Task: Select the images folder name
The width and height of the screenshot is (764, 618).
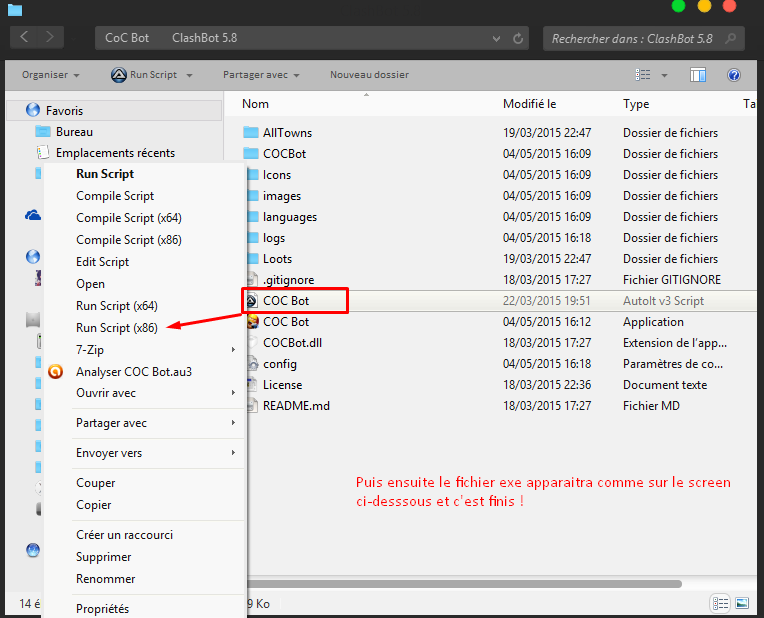Action: tap(282, 195)
